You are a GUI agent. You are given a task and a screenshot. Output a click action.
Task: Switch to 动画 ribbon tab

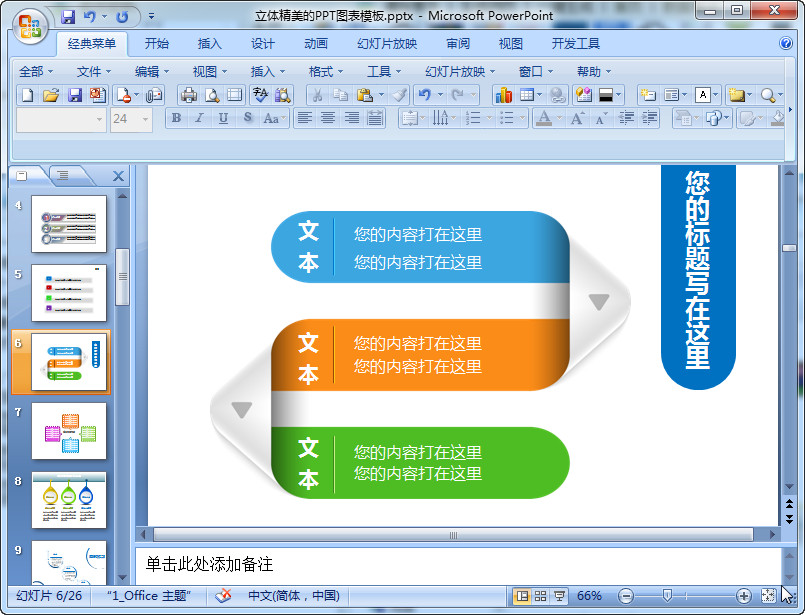316,44
